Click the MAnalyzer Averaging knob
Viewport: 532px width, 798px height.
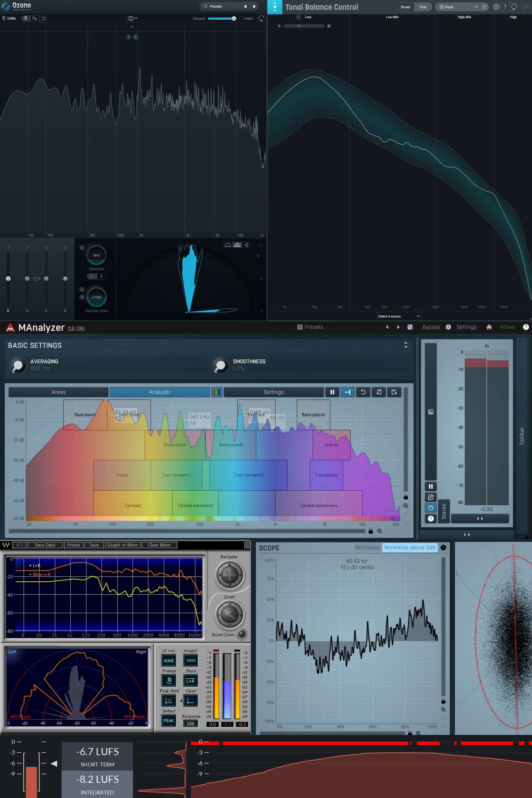click(18, 365)
